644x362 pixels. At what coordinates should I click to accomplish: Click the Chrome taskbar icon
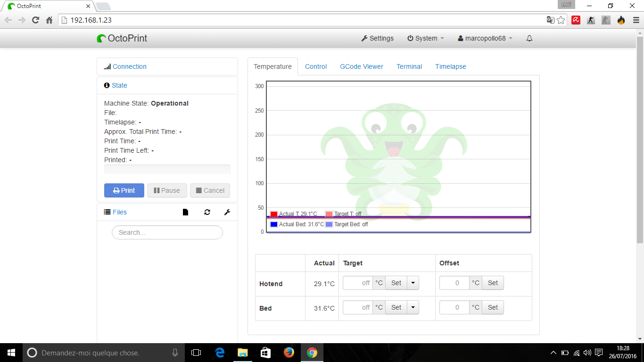[x=312, y=353]
